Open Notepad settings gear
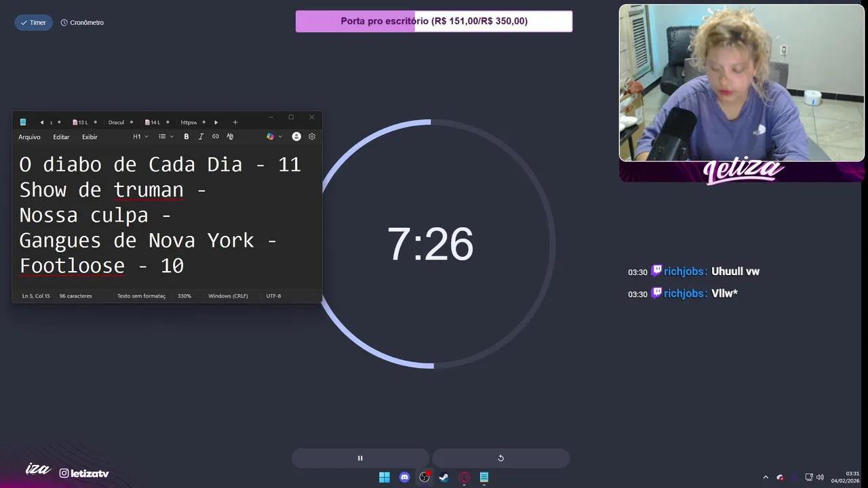The width and height of the screenshot is (868, 488). click(312, 137)
